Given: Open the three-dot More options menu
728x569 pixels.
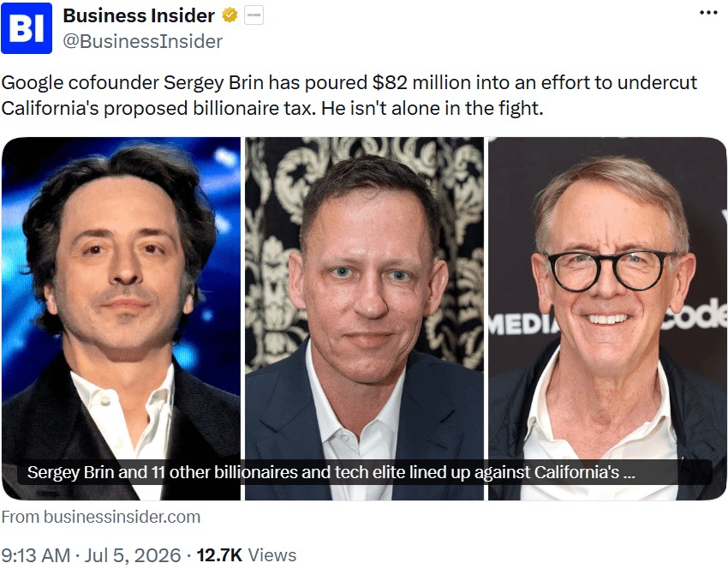Looking at the screenshot, I should click(x=708, y=13).
